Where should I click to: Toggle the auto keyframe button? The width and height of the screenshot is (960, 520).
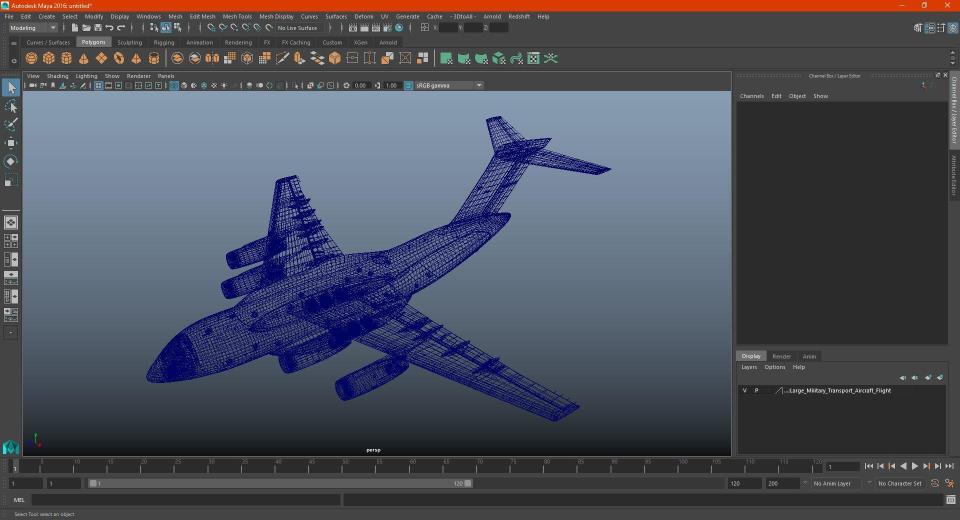(935, 483)
